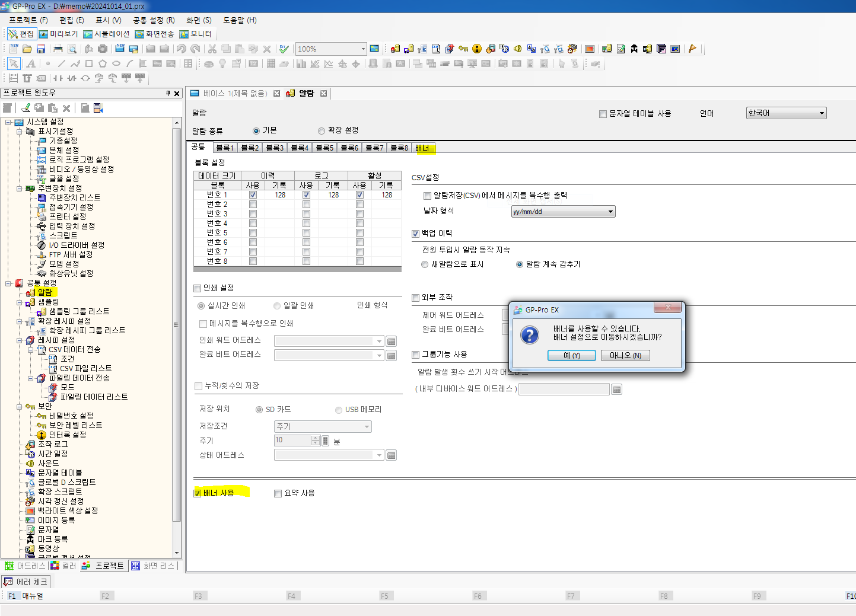The width and height of the screenshot is (856, 616).
Task: Click the Text table toolbar icon
Action: coord(532,49)
